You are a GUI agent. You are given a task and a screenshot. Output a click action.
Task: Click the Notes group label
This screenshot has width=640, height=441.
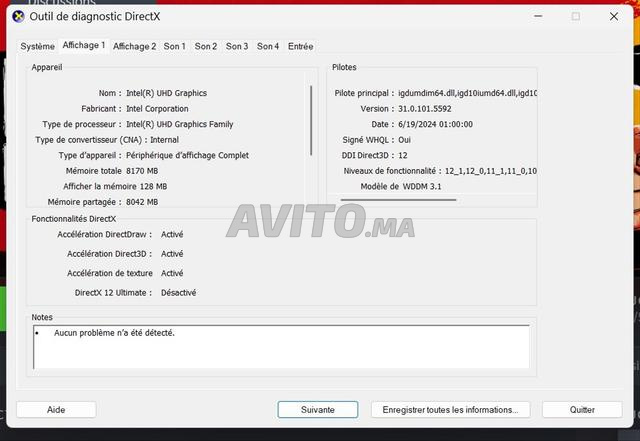42,317
